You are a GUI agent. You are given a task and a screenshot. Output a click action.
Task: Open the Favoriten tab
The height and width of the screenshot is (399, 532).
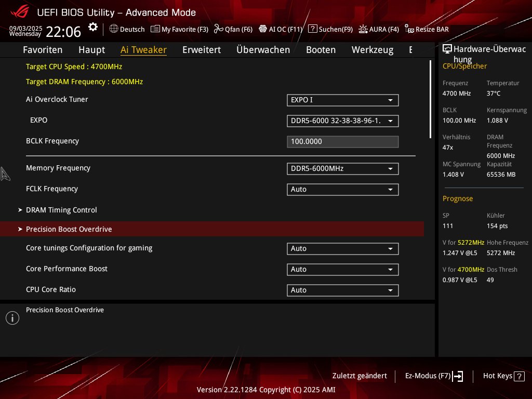tap(43, 50)
